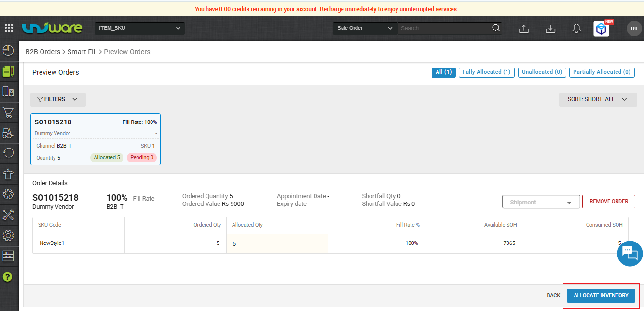
Task: Open the settings gear in sidebar
Action: (x=8, y=236)
